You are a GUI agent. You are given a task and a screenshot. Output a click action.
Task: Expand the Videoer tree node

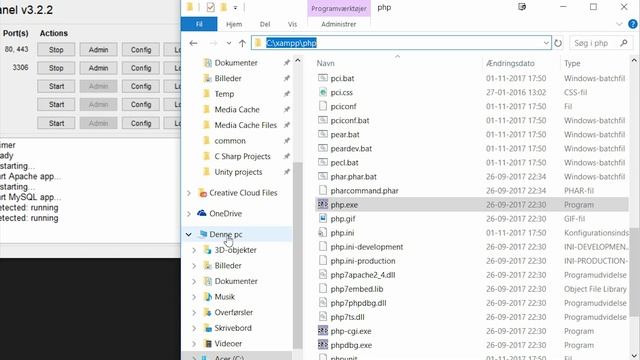pos(194,344)
